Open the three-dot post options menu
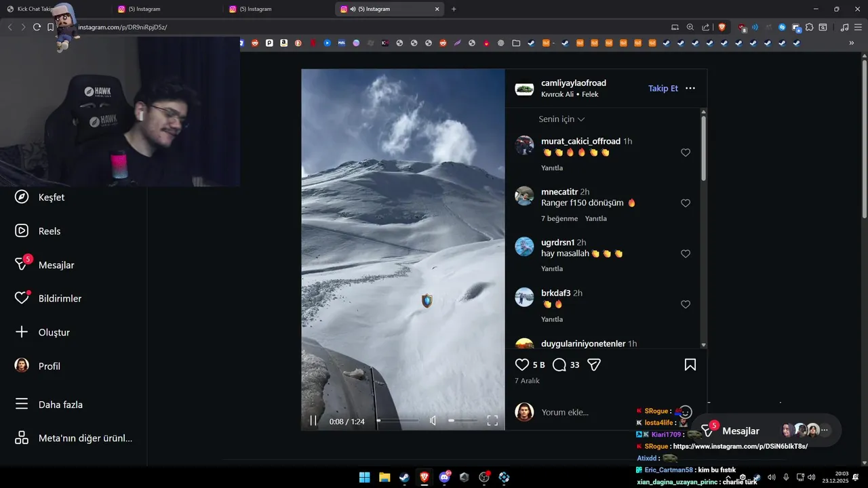The height and width of the screenshot is (488, 868). (x=690, y=88)
